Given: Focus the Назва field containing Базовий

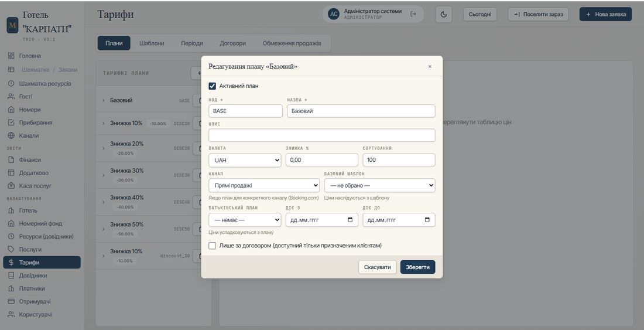Looking at the screenshot, I should 361,111.
